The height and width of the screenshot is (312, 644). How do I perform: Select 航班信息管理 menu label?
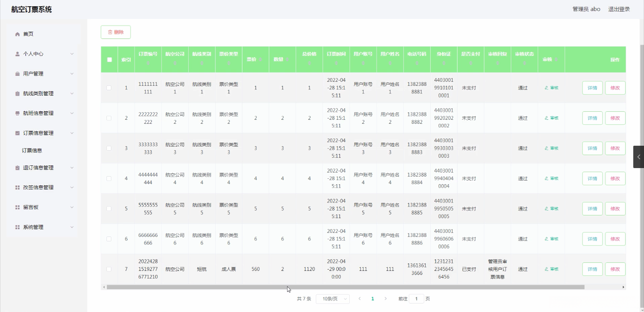coord(38,113)
